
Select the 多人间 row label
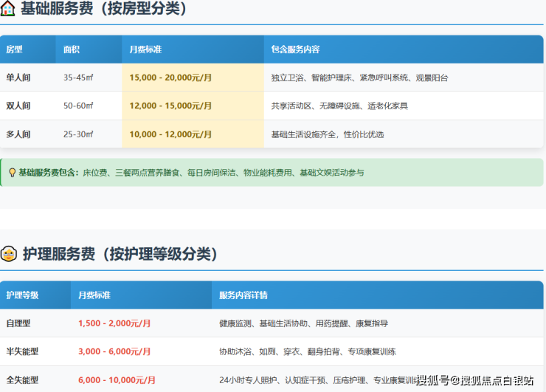(x=18, y=134)
